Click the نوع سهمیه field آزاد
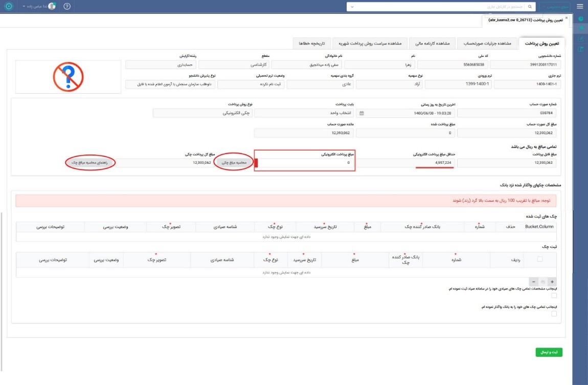Viewport: 588px width, 385px height. [389, 84]
